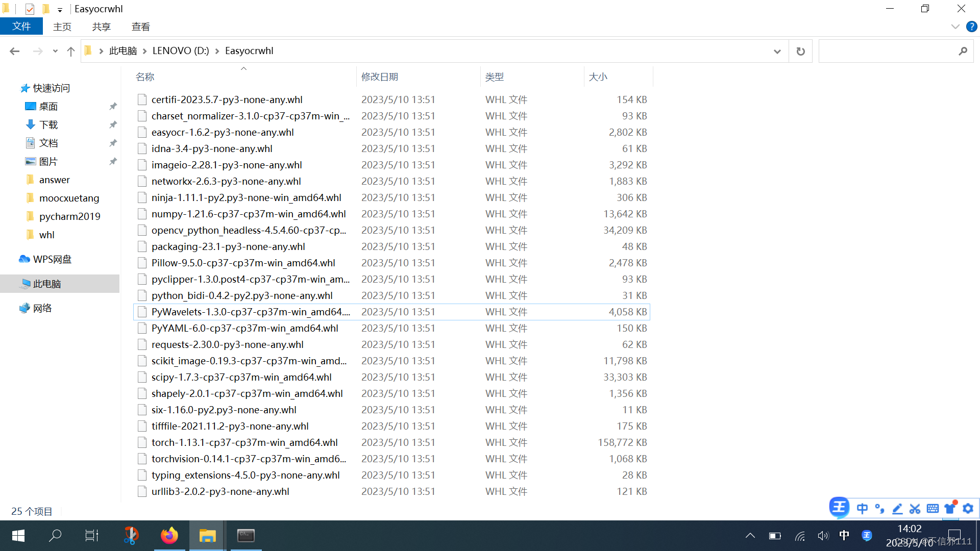Click the file icon of scipy-1.7.3 wheel
Viewport: 980px width, 551px height.
[142, 377]
